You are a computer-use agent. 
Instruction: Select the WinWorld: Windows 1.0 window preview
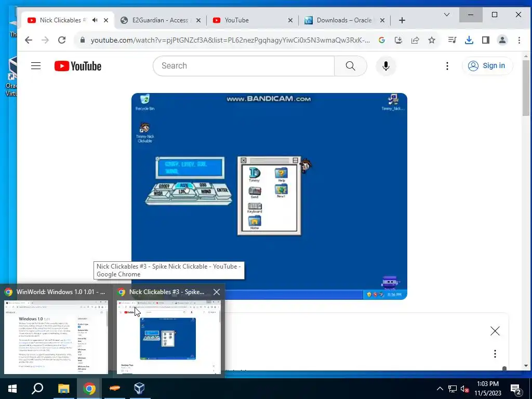[x=56, y=331]
